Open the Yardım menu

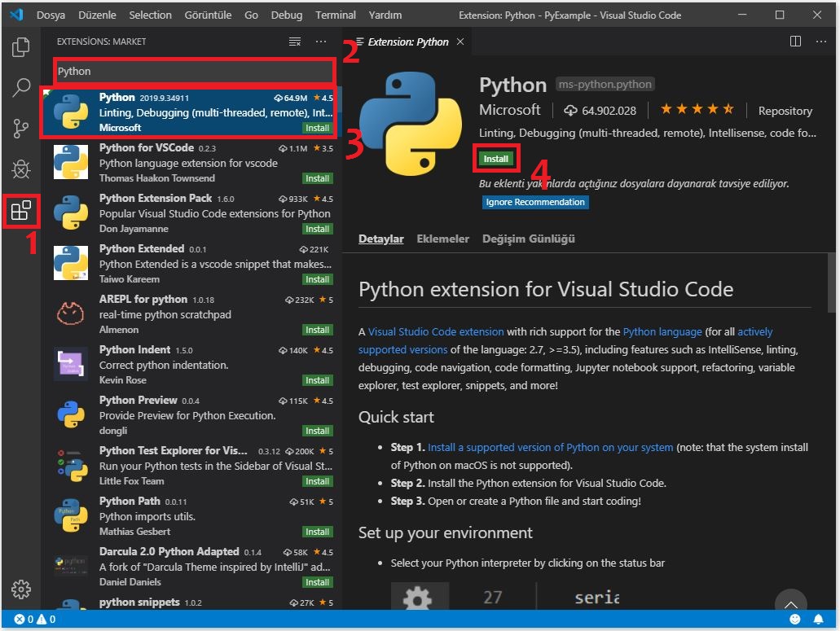(385, 15)
